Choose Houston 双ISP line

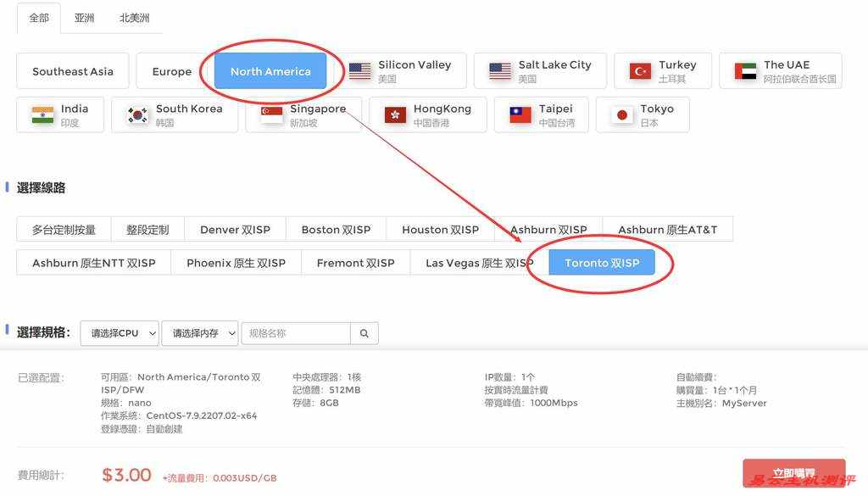440,229
